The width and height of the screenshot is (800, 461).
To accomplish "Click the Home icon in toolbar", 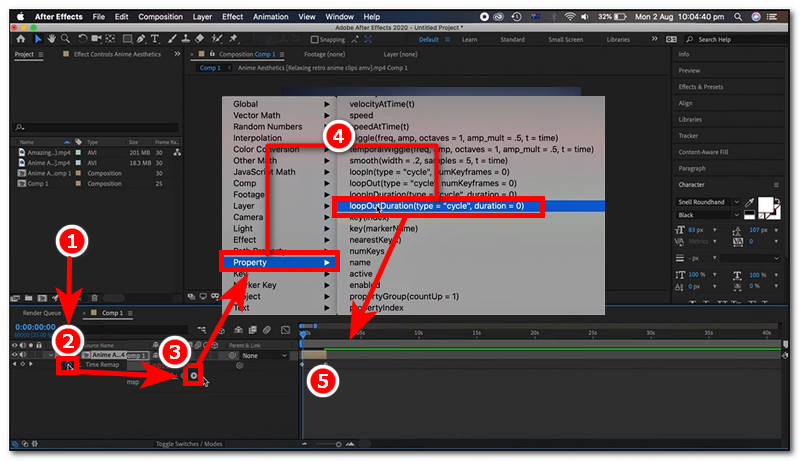I will [20, 39].
